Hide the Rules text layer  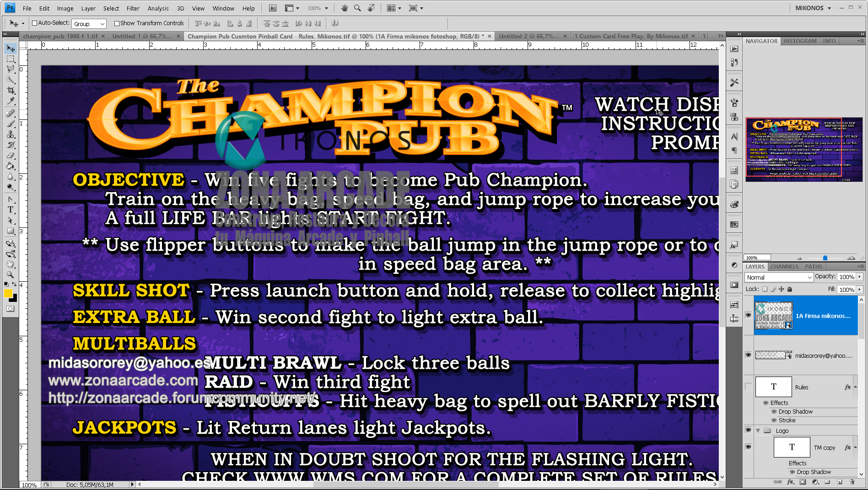[x=749, y=387]
